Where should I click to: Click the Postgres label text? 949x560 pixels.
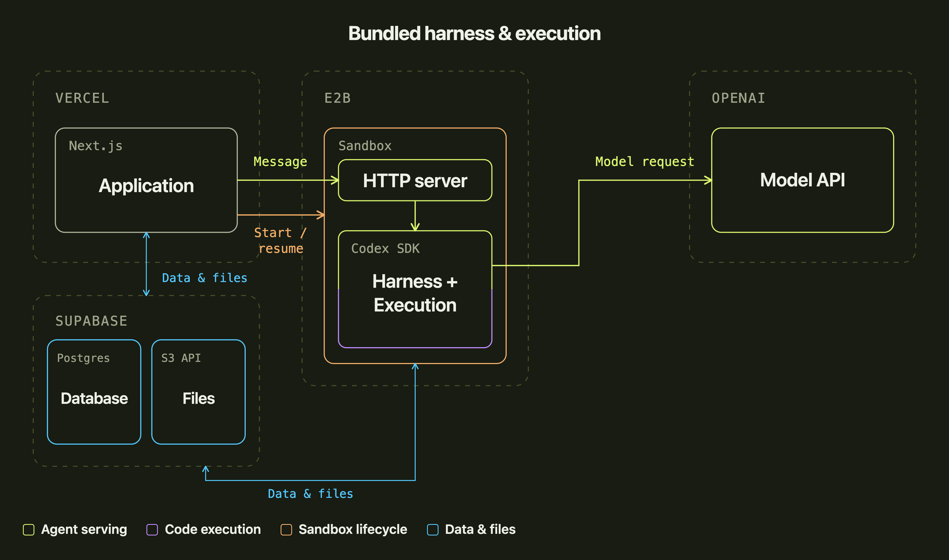tap(83, 358)
